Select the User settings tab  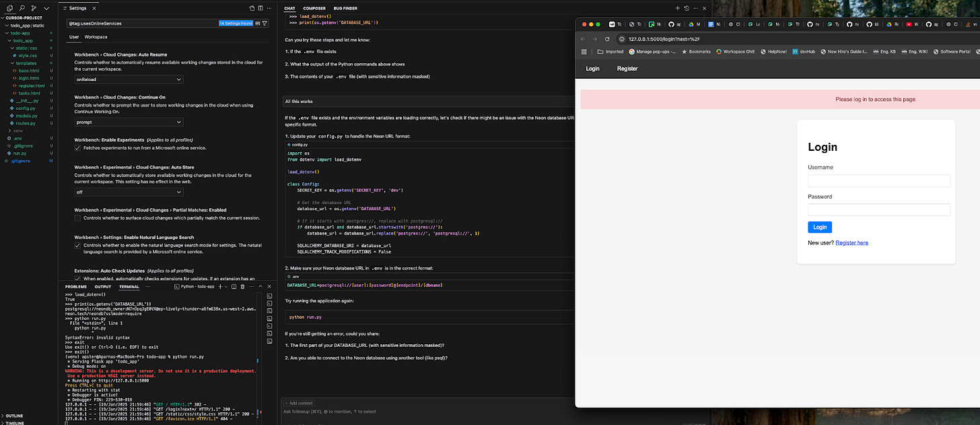coord(74,37)
